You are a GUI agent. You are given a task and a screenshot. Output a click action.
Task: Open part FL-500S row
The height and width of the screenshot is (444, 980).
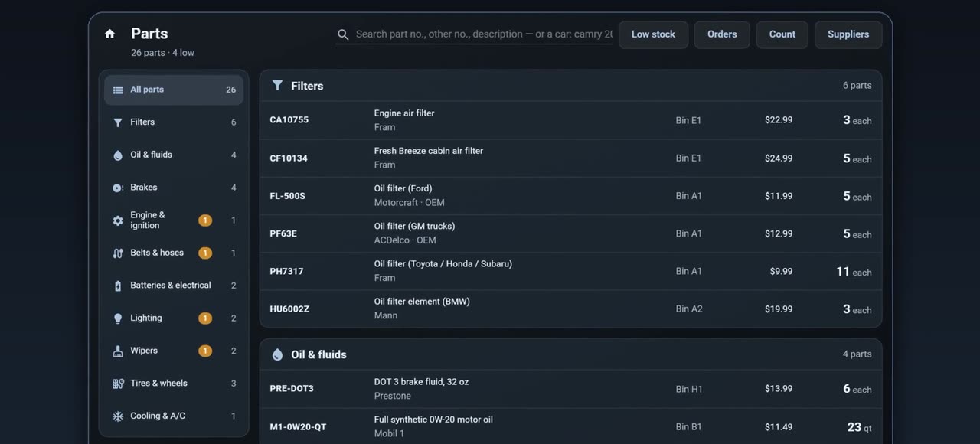point(570,196)
